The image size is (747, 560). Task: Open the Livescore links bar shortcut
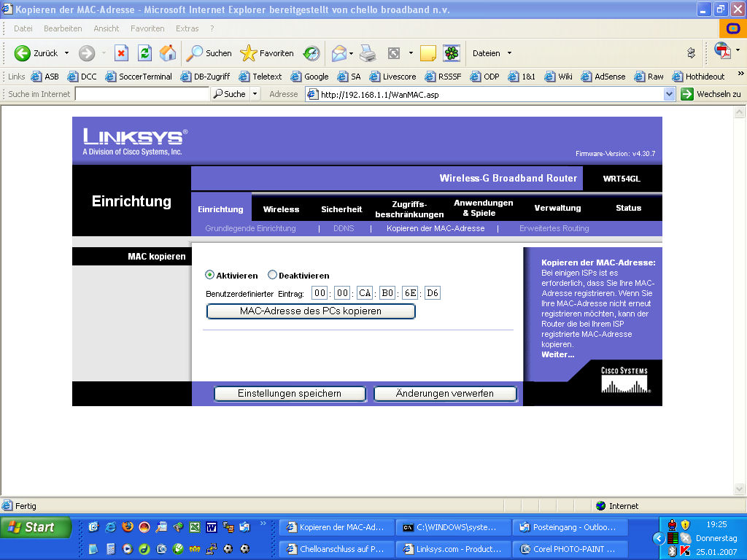click(x=392, y=77)
